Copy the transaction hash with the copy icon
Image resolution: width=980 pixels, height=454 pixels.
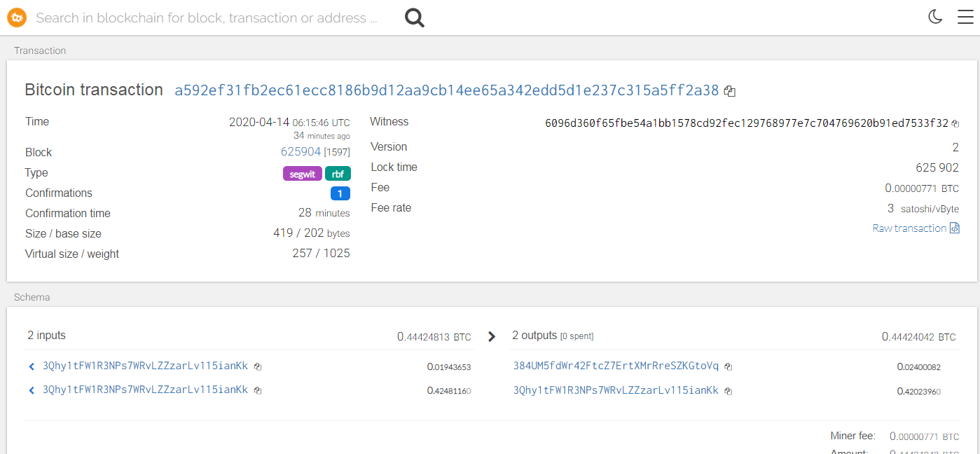tap(730, 91)
